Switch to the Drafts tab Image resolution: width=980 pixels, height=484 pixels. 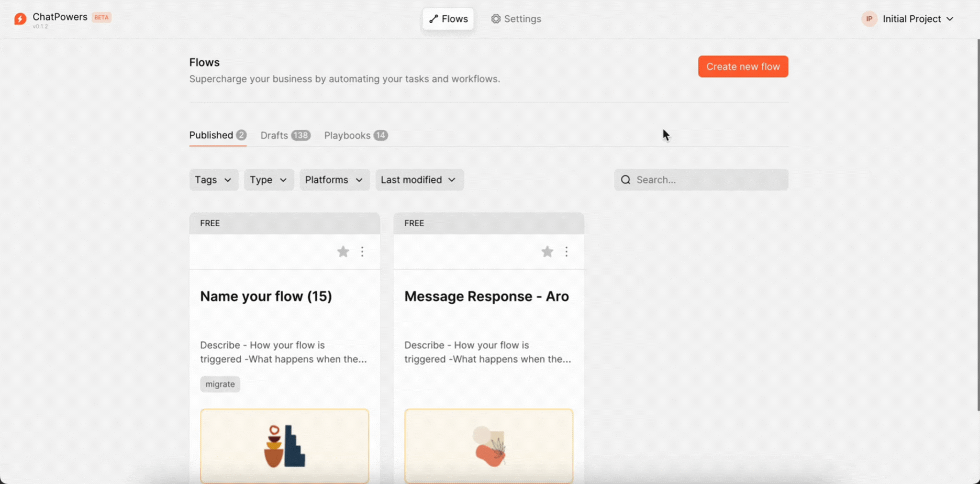point(285,135)
